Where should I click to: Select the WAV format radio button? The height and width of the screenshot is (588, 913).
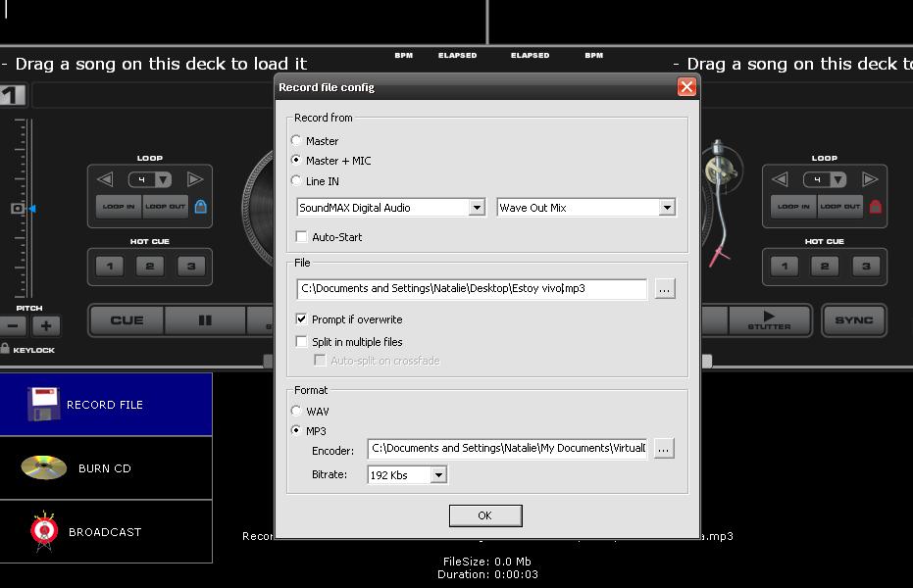[x=296, y=411]
